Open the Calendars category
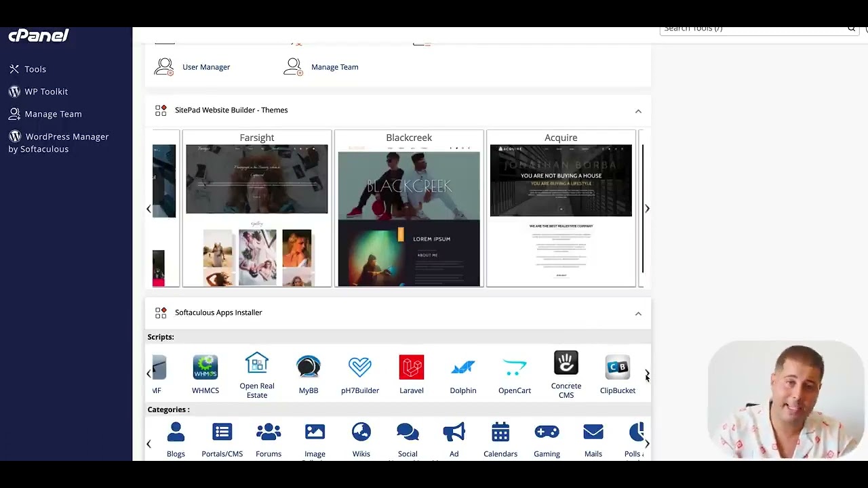This screenshot has height=488, width=868. click(x=500, y=440)
